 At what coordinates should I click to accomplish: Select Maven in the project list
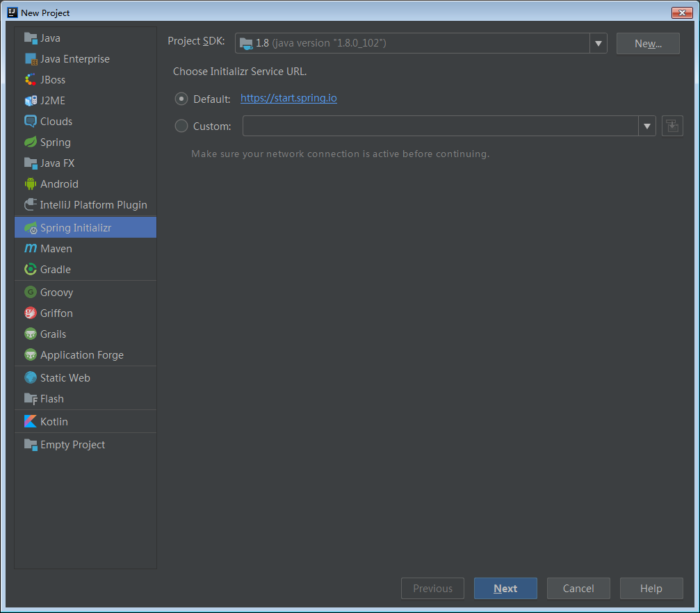click(86, 248)
